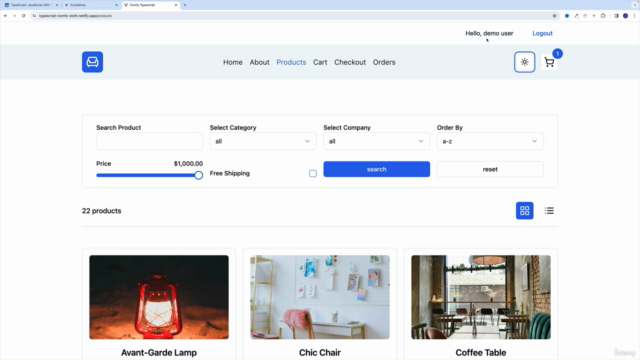Select the Products nav link
This screenshot has height=360, width=640.
point(291,62)
